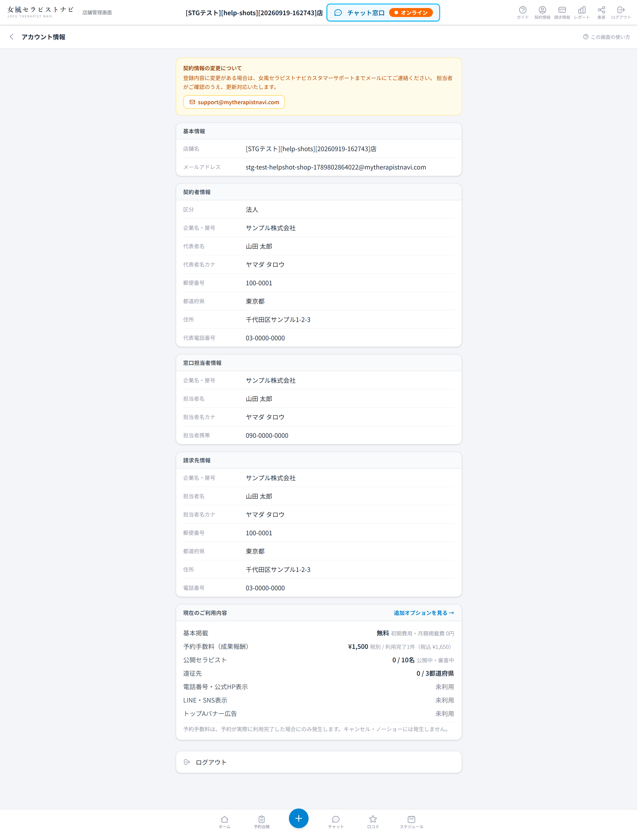This screenshot has height=834, width=644.
Task: Open 集客 share icon in header
Action: tap(601, 13)
